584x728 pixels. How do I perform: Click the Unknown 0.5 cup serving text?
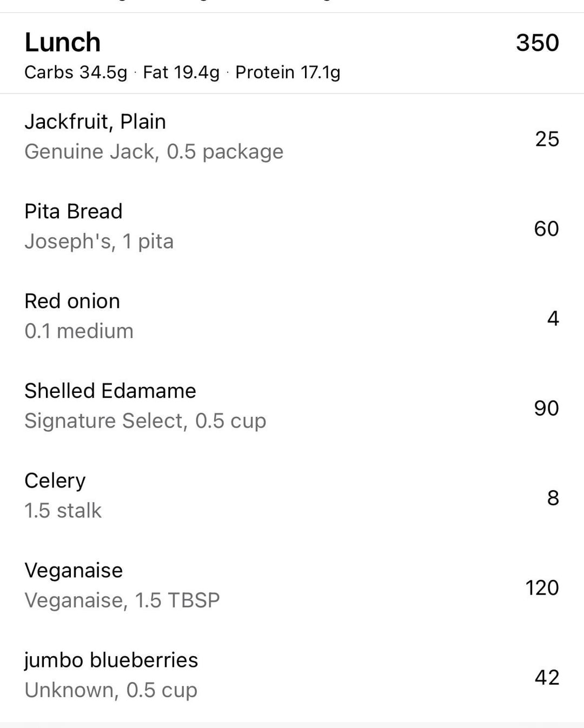point(111,690)
